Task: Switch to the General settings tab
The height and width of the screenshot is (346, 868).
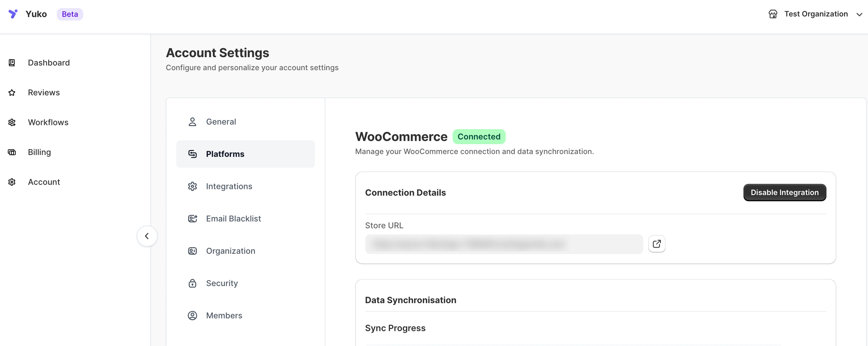Action: pos(245,122)
